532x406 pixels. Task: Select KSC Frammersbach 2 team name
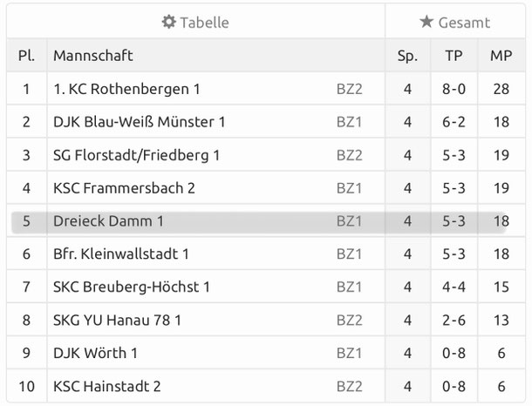coord(124,188)
